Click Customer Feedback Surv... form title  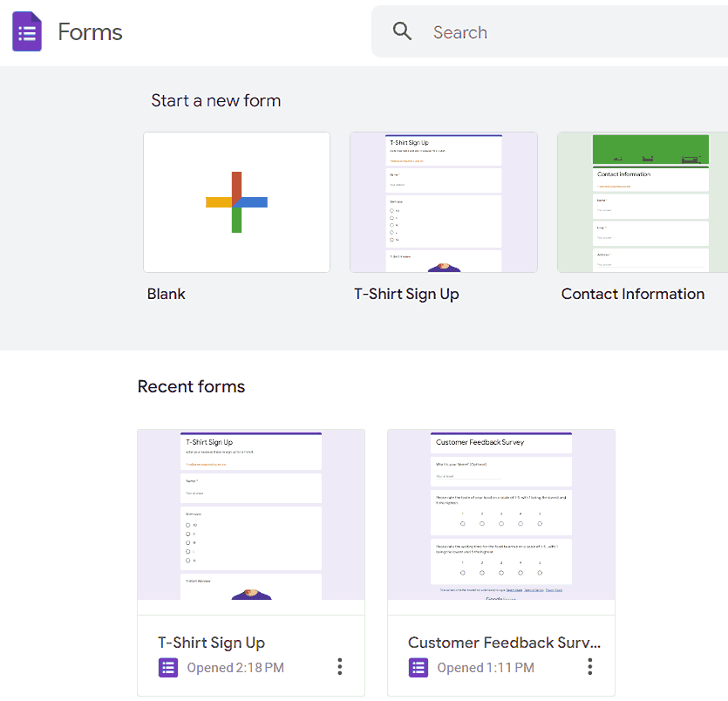coord(504,643)
